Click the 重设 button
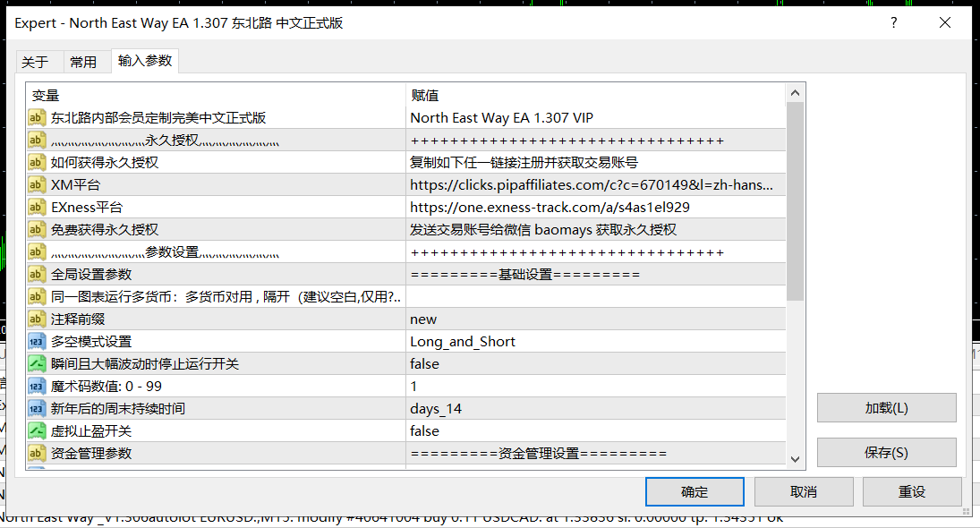The width and height of the screenshot is (980, 528). pos(912,492)
